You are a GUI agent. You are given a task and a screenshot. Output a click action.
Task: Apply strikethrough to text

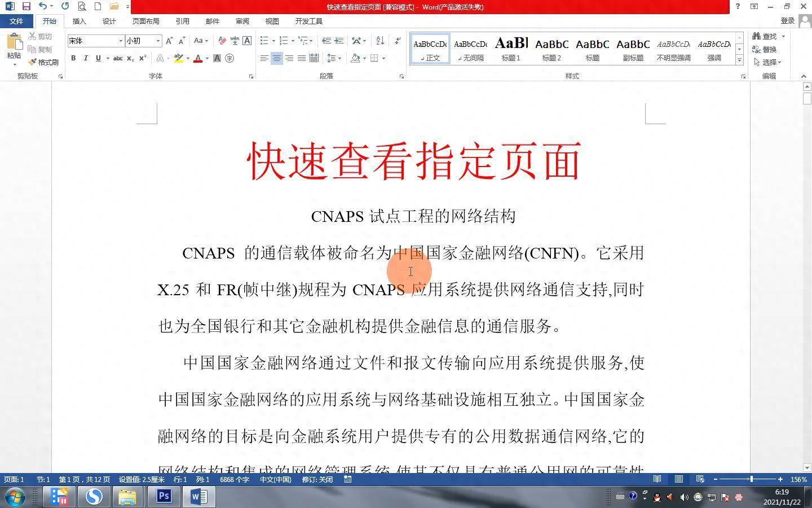point(117,58)
